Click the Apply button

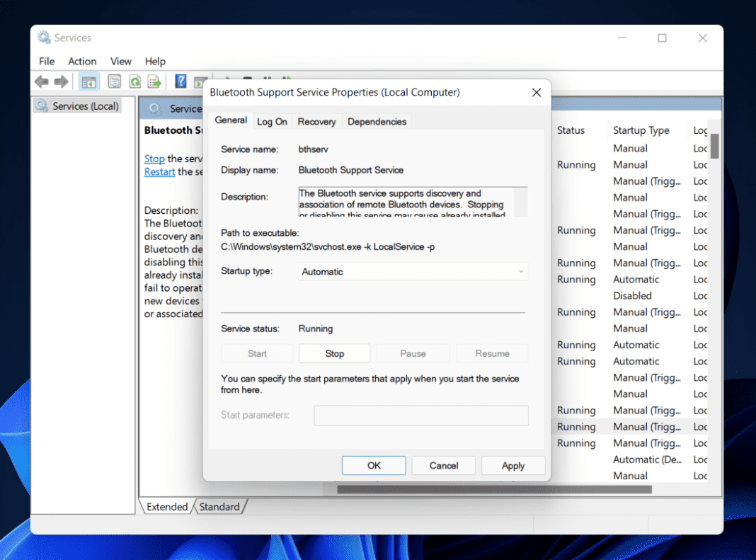[x=513, y=465]
